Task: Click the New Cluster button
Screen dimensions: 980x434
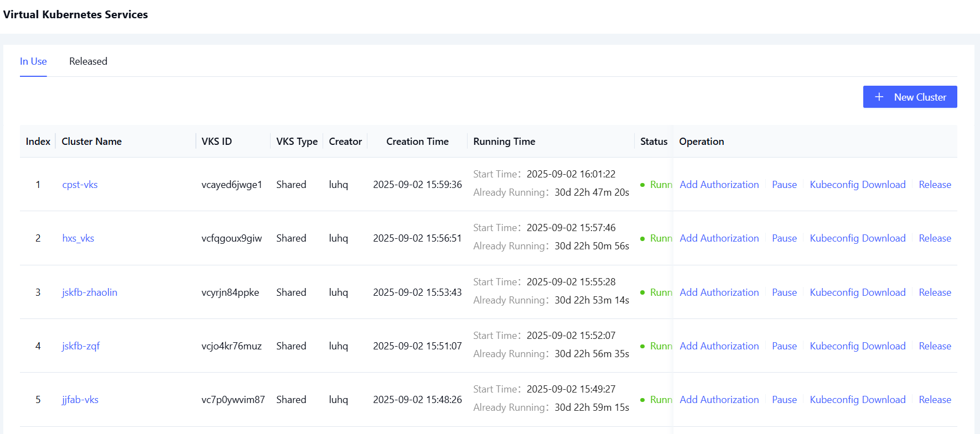Action: tap(910, 97)
